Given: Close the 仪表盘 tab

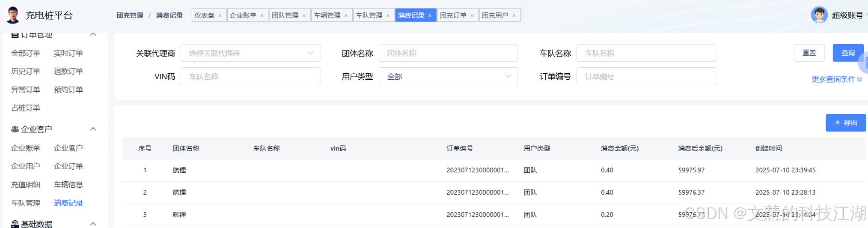Looking at the screenshot, I should pos(220,15).
